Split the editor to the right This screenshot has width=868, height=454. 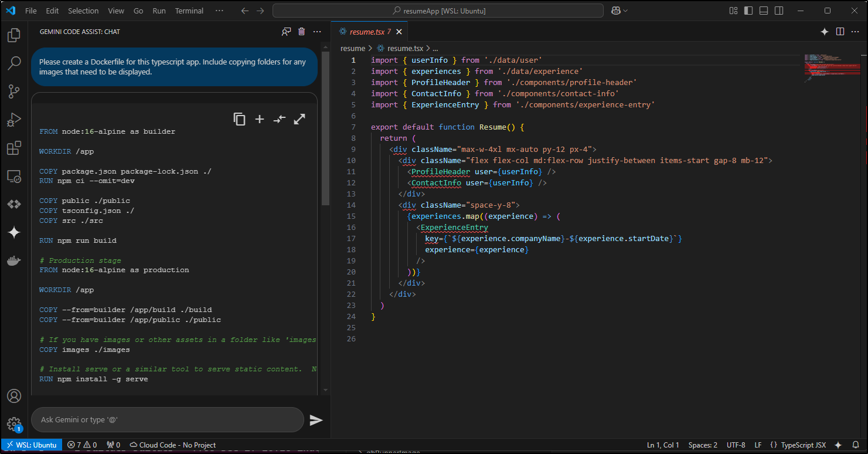[x=840, y=32]
